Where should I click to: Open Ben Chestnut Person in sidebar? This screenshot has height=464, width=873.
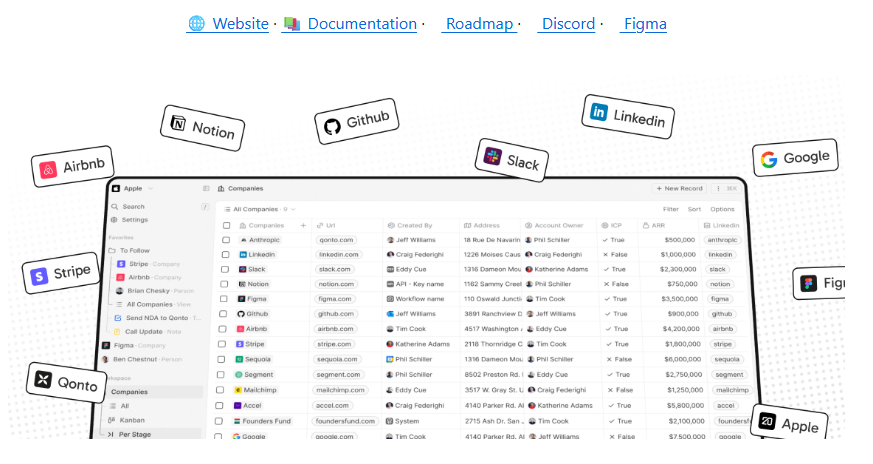142,360
